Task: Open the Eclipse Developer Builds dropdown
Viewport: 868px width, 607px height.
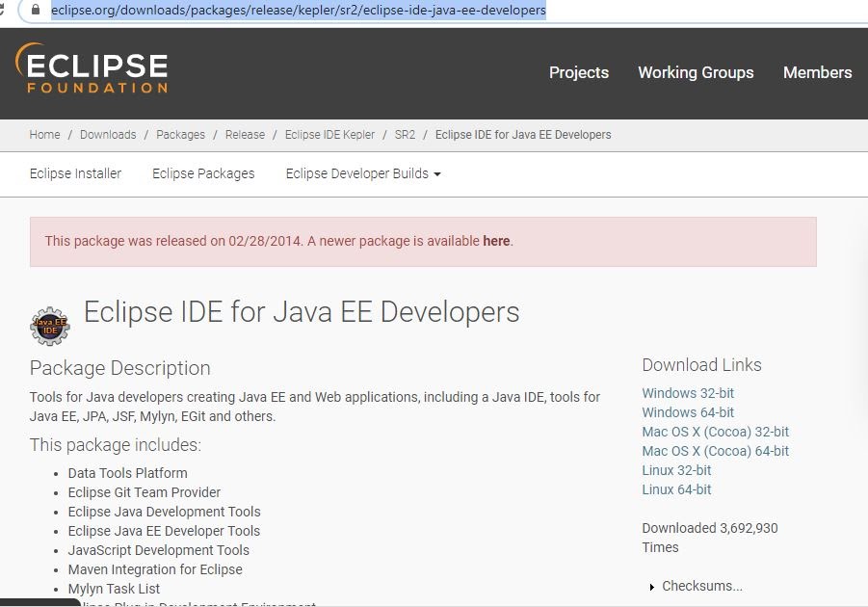Action: pyautogui.click(x=362, y=173)
